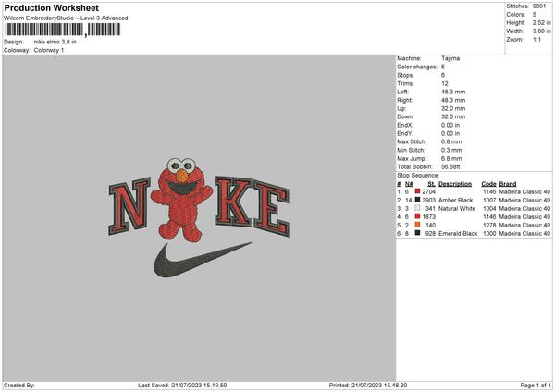Click the design name 'nike elmo 3,8 in'
Viewport: 555px width, 392px height.
point(55,42)
